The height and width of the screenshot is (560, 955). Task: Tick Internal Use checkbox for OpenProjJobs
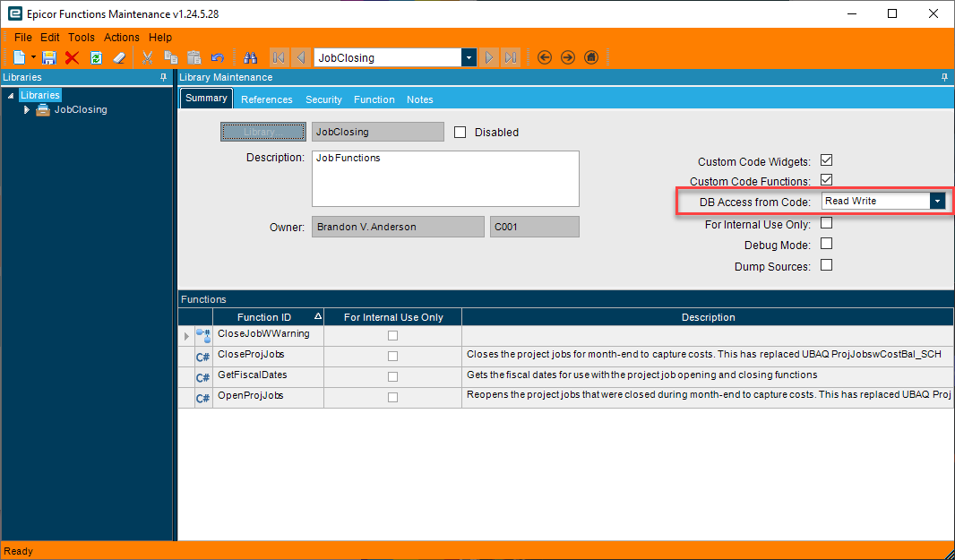pyautogui.click(x=393, y=397)
